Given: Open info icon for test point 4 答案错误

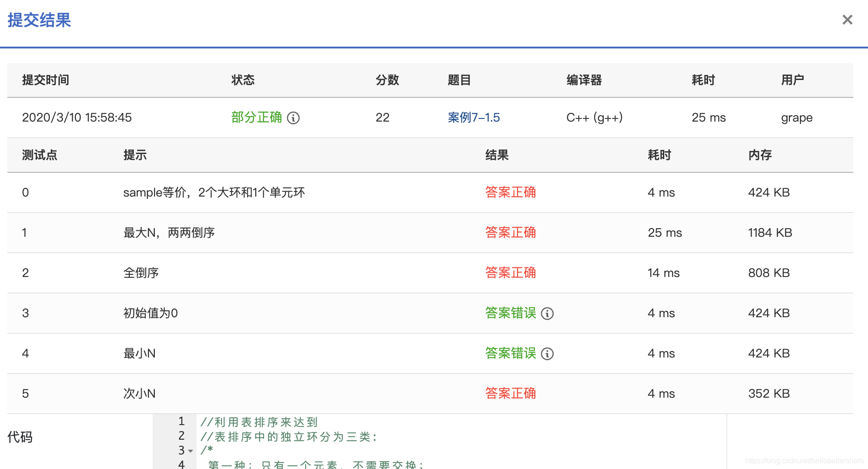Looking at the screenshot, I should [547, 354].
